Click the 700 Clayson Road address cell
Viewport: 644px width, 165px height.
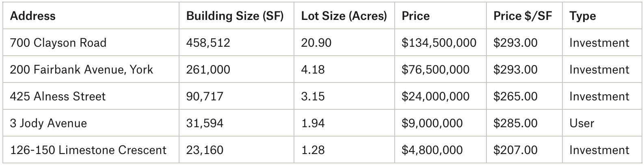point(58,43)
